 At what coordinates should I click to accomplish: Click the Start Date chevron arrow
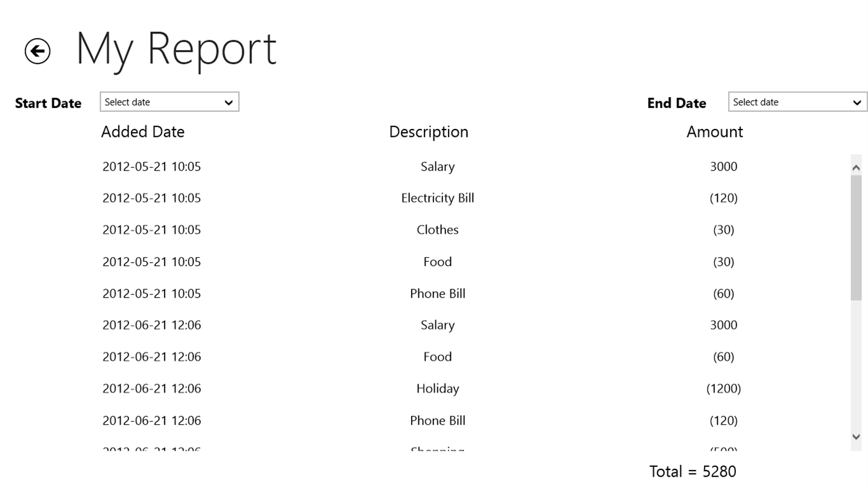[228, 102]
